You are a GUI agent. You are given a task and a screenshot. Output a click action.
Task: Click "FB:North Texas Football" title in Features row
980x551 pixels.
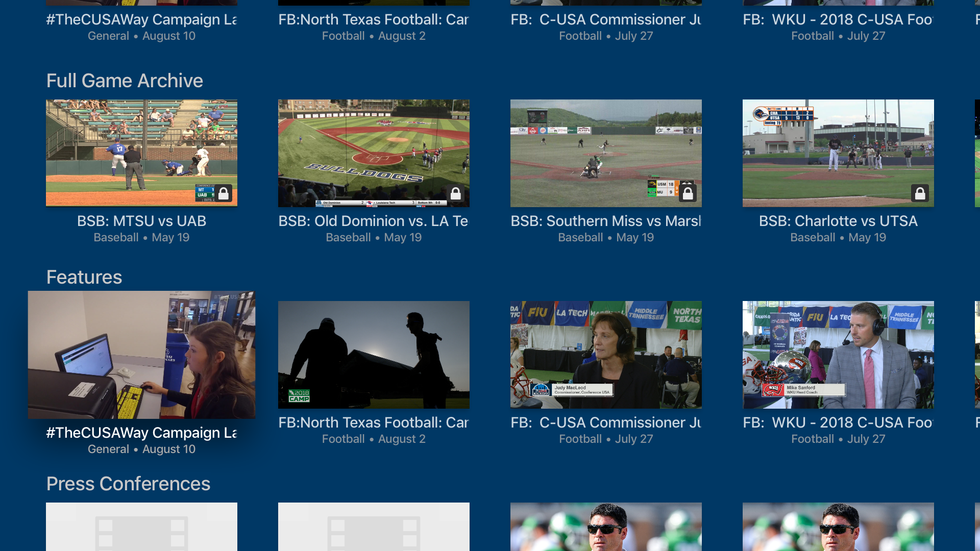[x=373, y=422]
